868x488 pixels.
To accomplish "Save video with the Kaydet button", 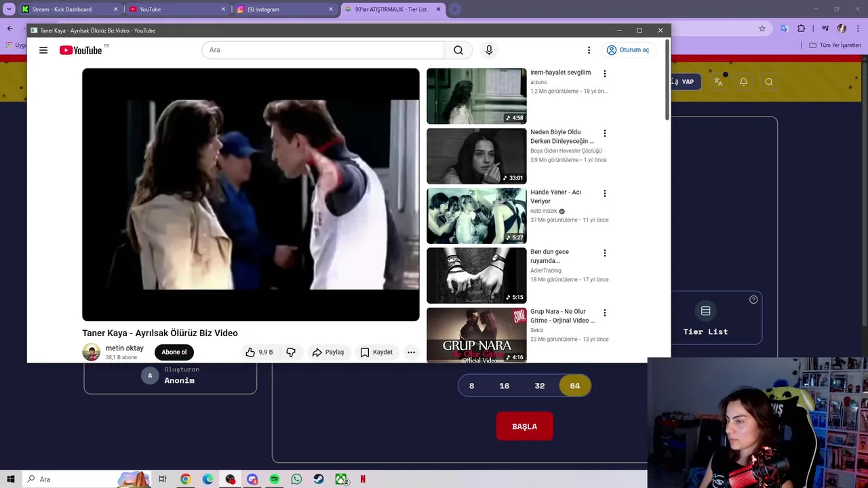I will click(376, 352).
